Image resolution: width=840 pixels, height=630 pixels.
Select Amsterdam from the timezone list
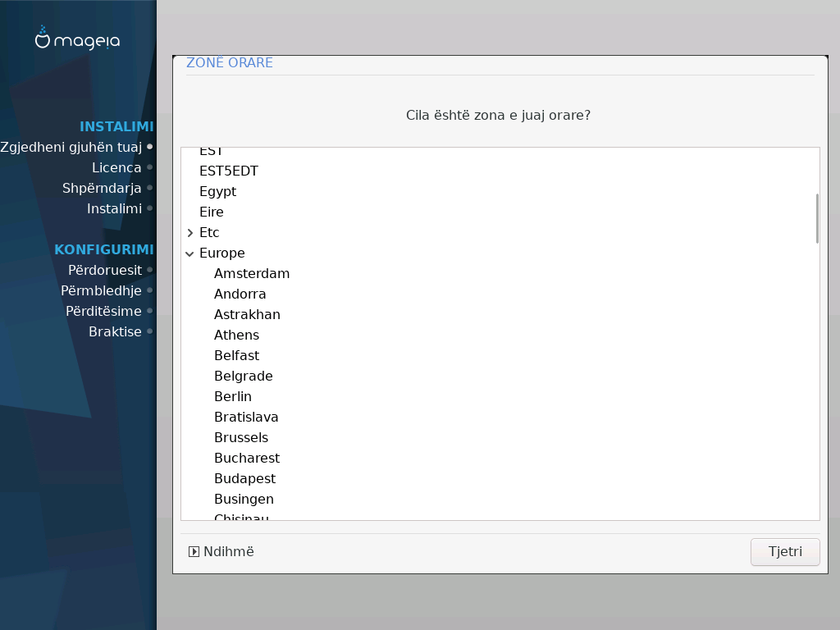[251, 274]
